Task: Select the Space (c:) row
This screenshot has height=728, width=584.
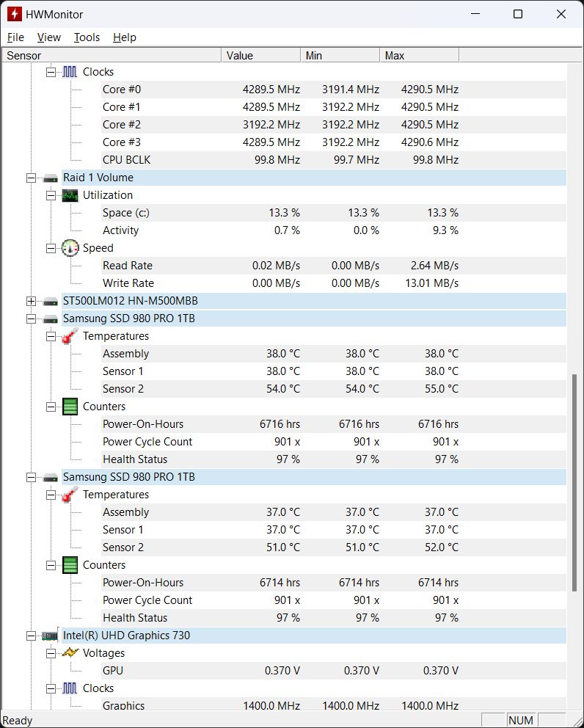Action: pyautogui.click(x=333, y=213)
